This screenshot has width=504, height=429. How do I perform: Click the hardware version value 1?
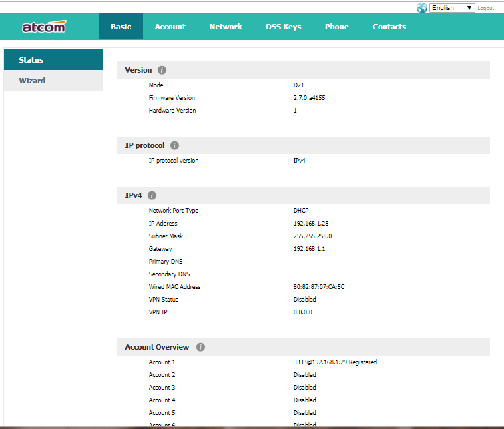click(295, 111)
